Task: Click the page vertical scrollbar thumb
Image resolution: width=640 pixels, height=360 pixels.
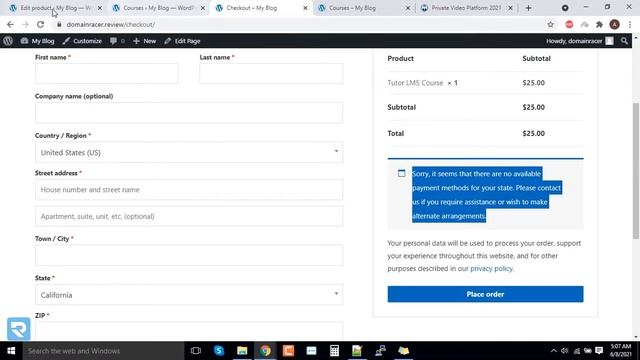Action: coord(636,171)
